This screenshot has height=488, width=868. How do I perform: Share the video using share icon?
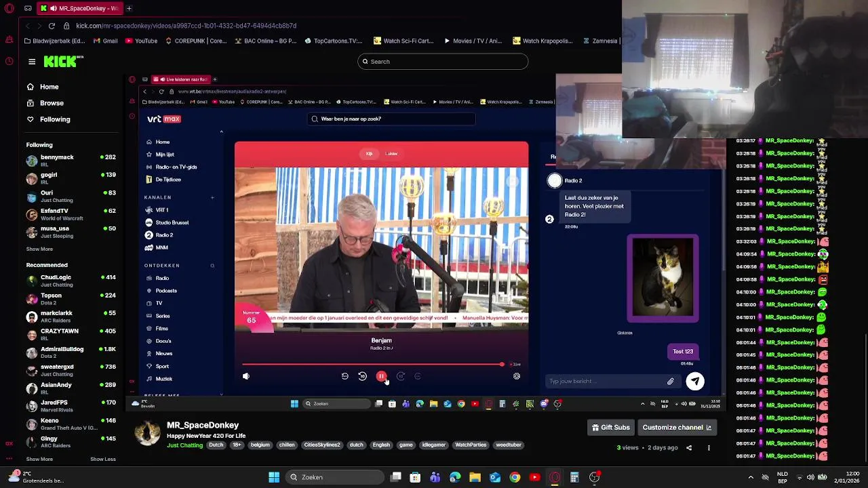[x=689, y=448]
